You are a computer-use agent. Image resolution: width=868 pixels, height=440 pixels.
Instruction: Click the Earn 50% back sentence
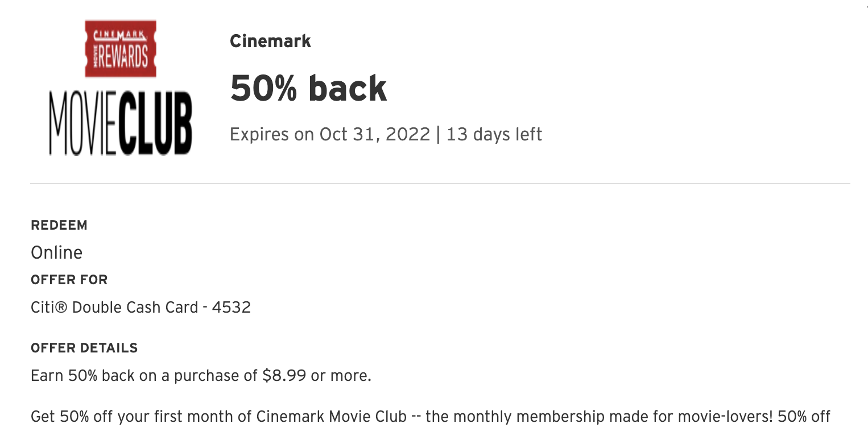(200, 376)
